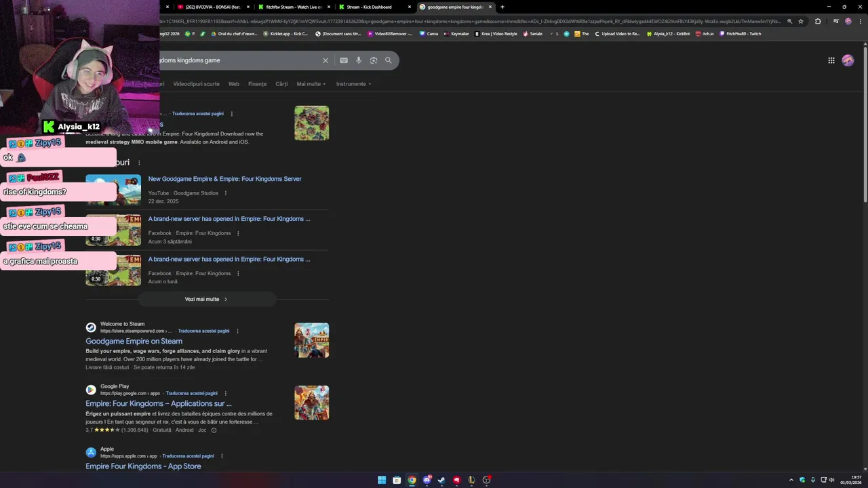Switch to fitchftw Stream tab
This screenshot has width=868, height=488.
[x=293, y=7]
